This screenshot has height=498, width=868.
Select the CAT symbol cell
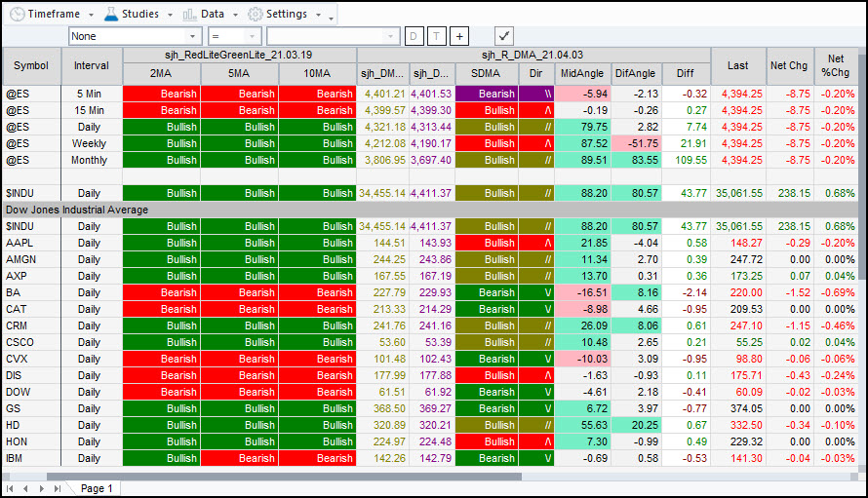pyautogui.click(x=31, y=309)
